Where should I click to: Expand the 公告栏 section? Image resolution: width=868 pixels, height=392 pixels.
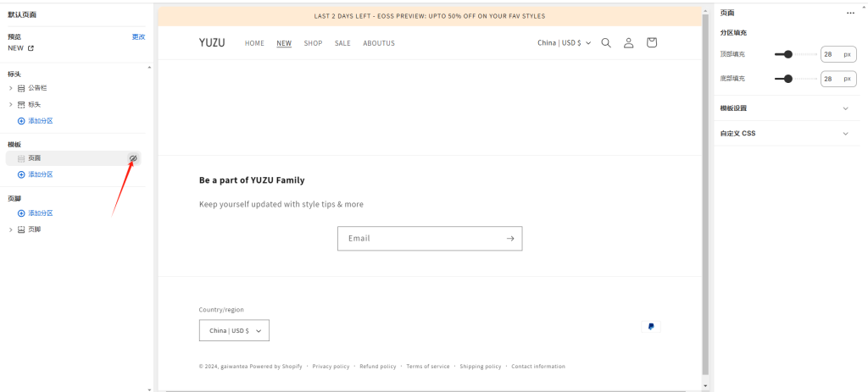click(x=10, y=88)
